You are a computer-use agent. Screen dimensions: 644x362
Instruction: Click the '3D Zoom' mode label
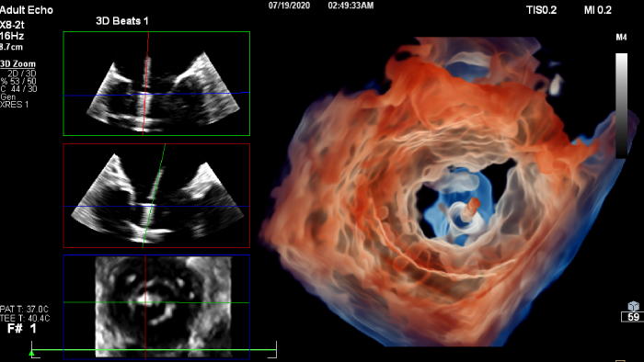17,64
